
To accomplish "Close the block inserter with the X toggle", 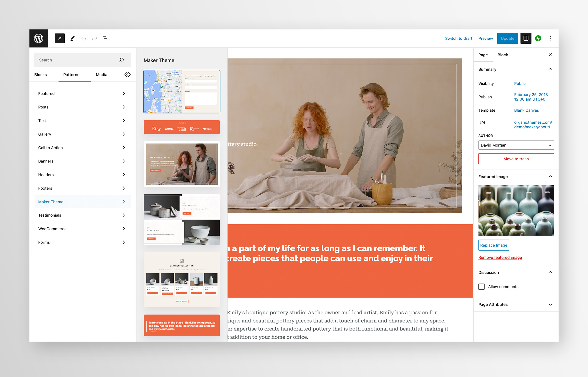I will click(60, 38).
